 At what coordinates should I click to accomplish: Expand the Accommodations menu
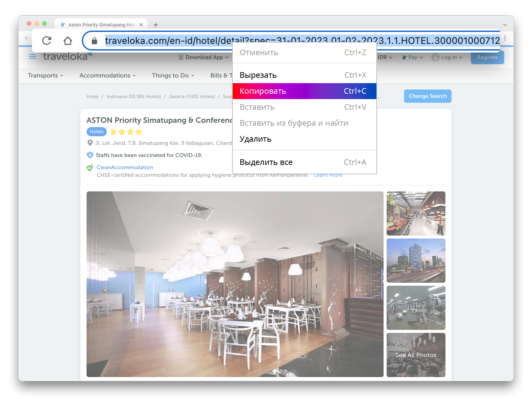[107, 75]
